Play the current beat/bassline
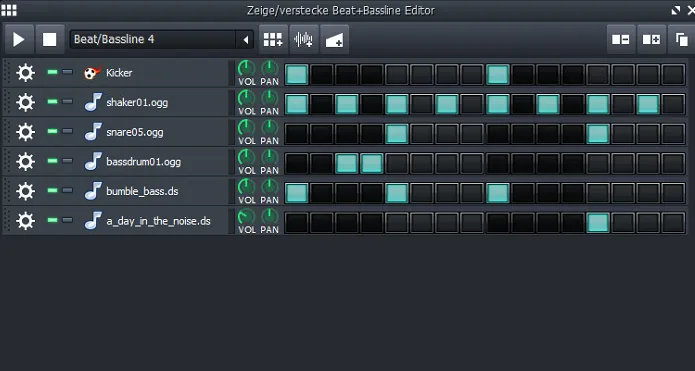The image size is (695, 371). click(x=19, y=39)
